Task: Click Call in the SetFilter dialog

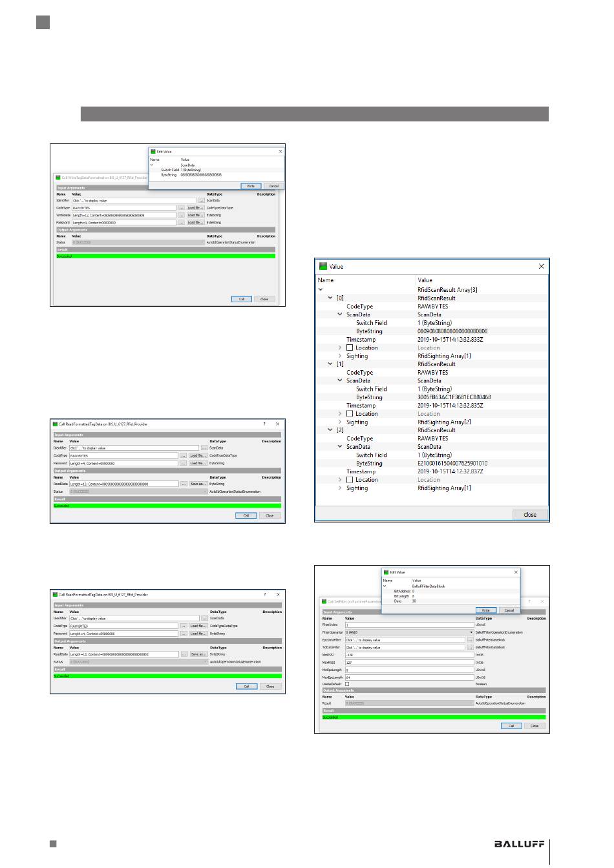Action: coord(511,726)
